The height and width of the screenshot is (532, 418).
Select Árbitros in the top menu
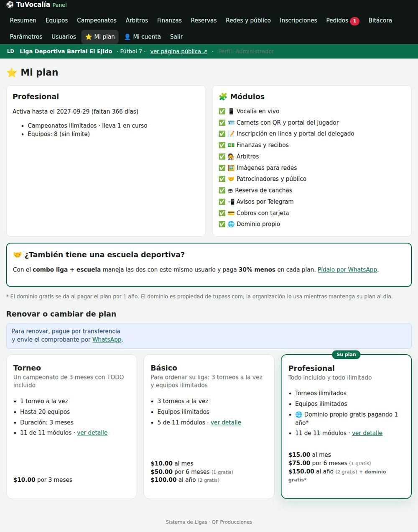tap(137, 20)
